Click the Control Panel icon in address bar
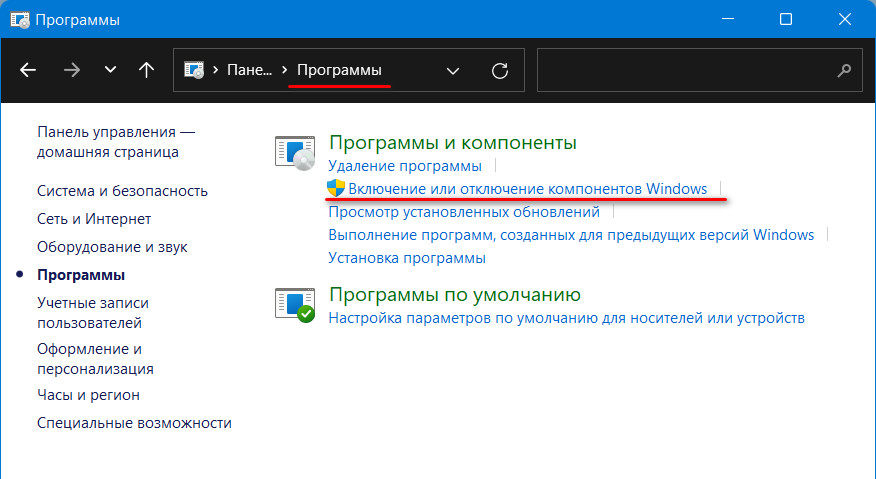This screenshot has width=876, height=479. [x=194, y=70]
